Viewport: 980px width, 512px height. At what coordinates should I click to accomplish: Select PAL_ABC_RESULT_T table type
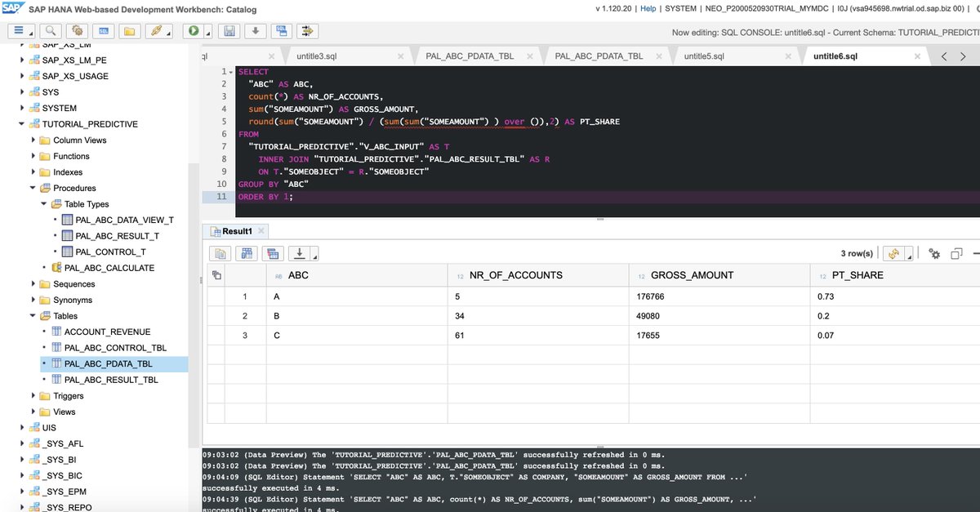pyautogui.click(x=117, y=236)
